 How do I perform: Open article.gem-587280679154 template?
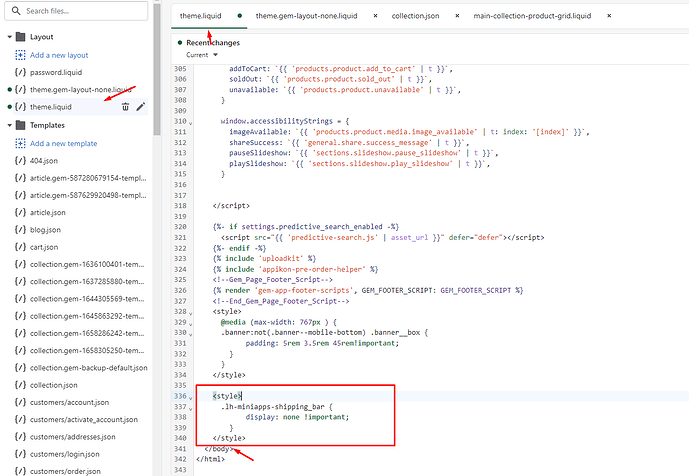[x=88, y=178]
